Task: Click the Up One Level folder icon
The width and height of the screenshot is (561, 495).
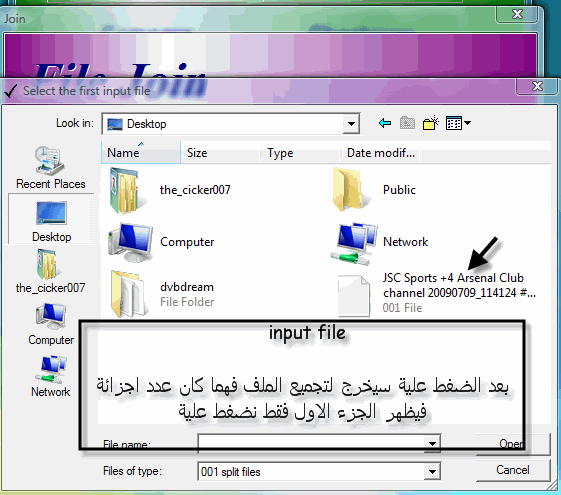Action: 408,123
